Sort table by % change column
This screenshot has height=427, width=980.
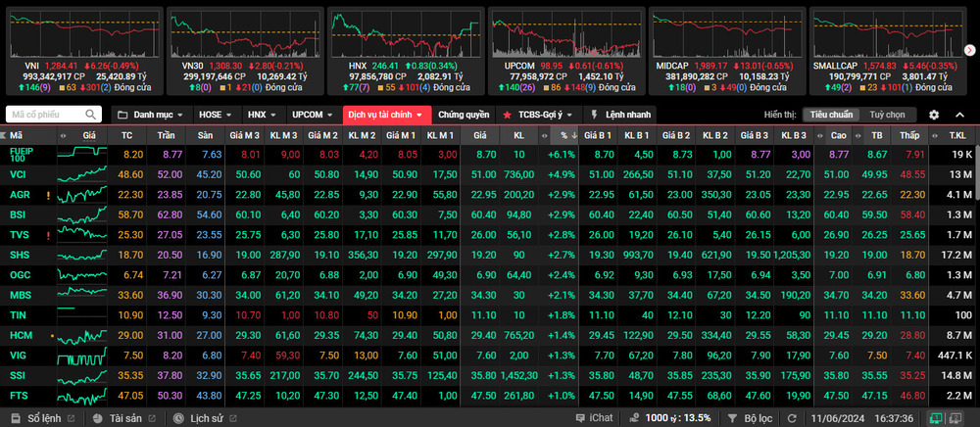563,135
